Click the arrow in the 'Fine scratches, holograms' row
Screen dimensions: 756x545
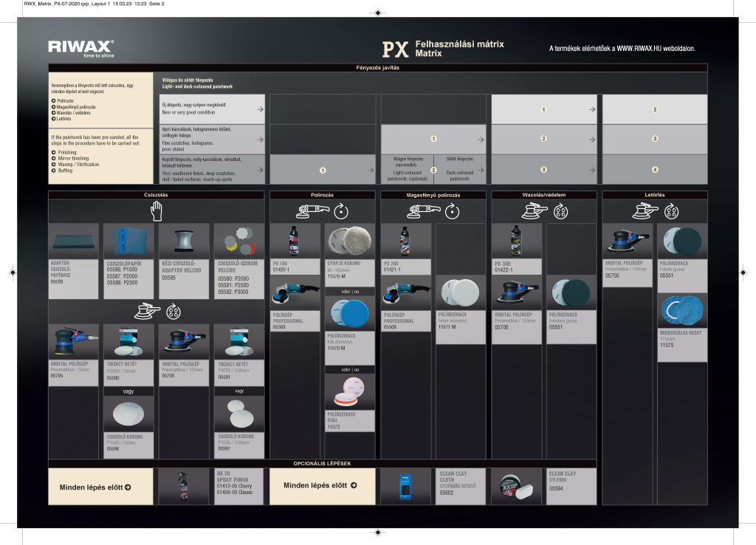point(261,140)
